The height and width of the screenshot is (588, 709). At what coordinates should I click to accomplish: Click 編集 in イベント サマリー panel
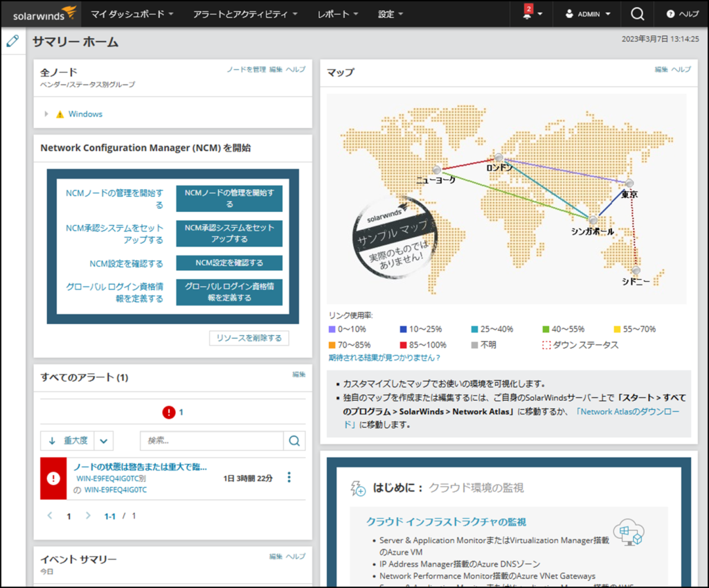(x=276, y=556)
